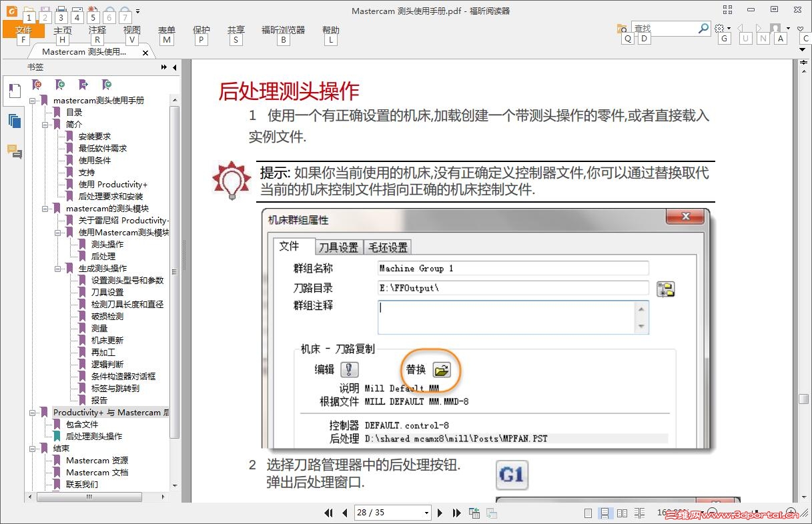This screenshot has height=524, width=812.
Task: Jump to the 测头操作 bookmark
Action: (107, 245)
